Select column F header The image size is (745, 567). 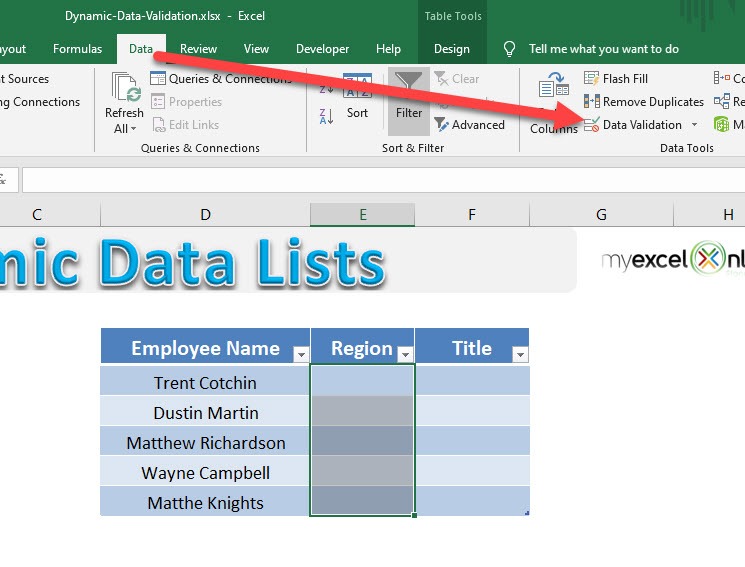[472, 214]
